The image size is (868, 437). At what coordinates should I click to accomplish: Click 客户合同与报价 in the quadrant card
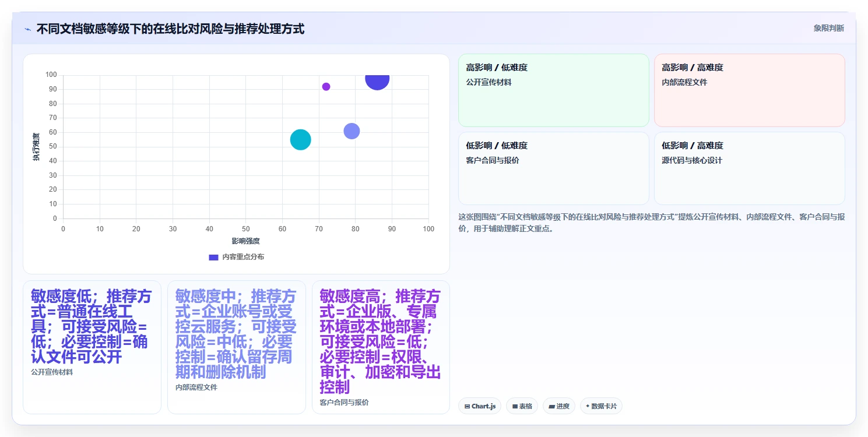(x=493, y=160)
